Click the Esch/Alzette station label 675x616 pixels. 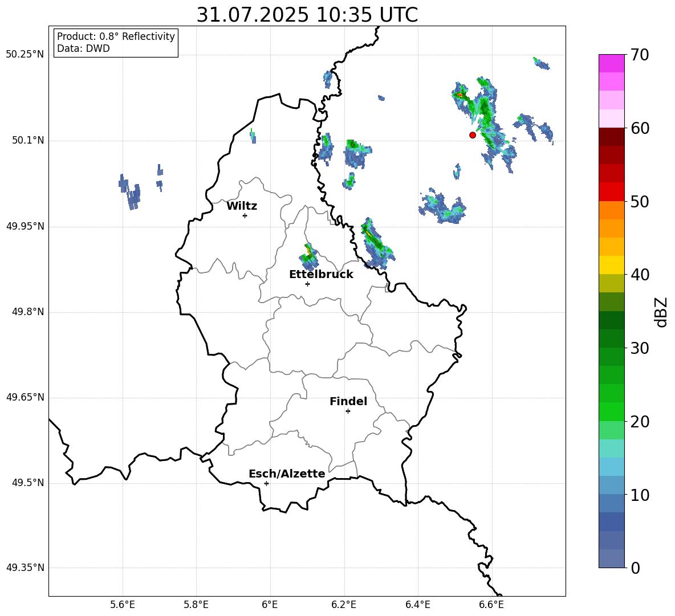287,474
